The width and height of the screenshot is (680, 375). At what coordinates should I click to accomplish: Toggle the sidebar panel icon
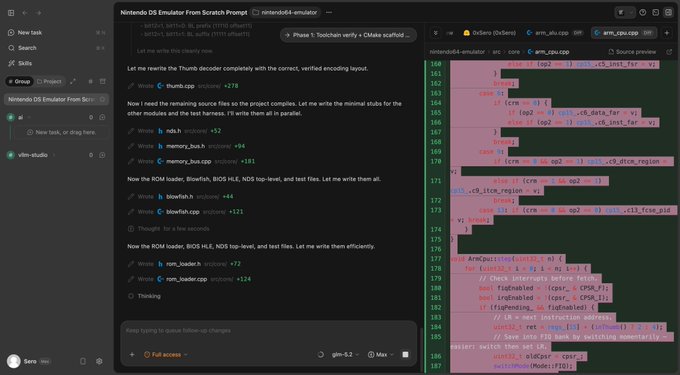click(11, 13)
